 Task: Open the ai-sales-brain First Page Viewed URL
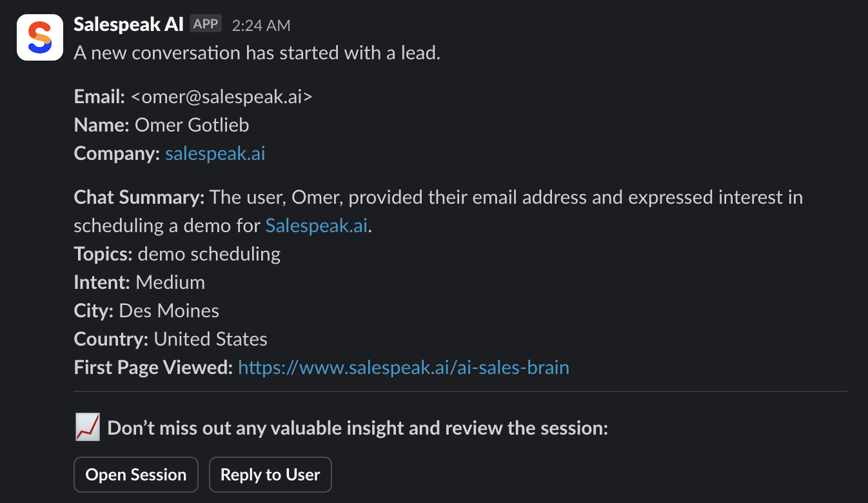[x=404, y=368]
